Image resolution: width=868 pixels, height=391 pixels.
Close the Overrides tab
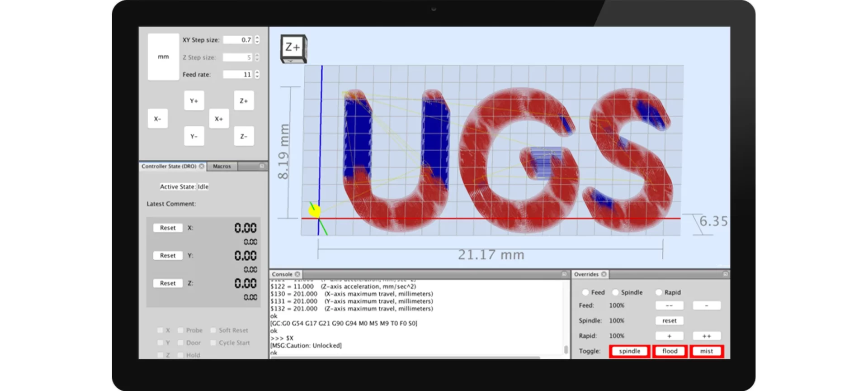point(604,274)
